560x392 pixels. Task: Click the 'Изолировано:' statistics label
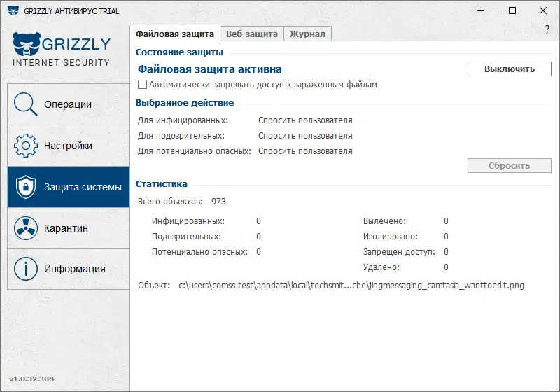(x=391, y=237)
